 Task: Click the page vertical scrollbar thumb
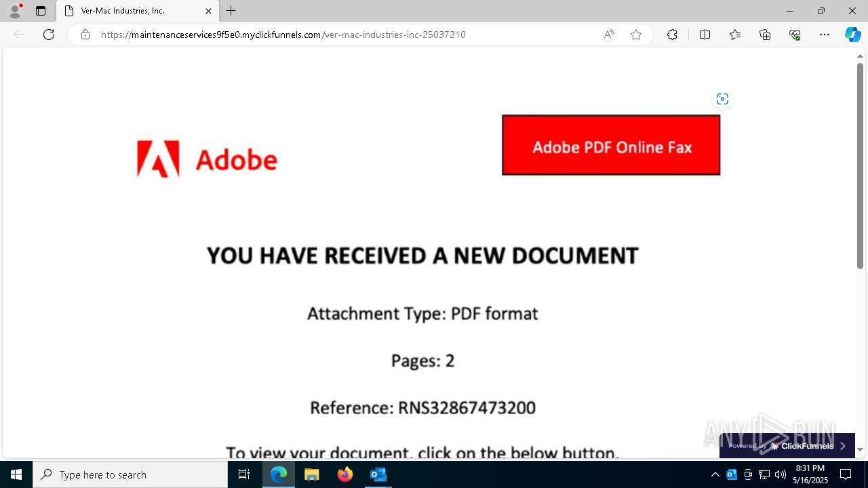[860, 166]
